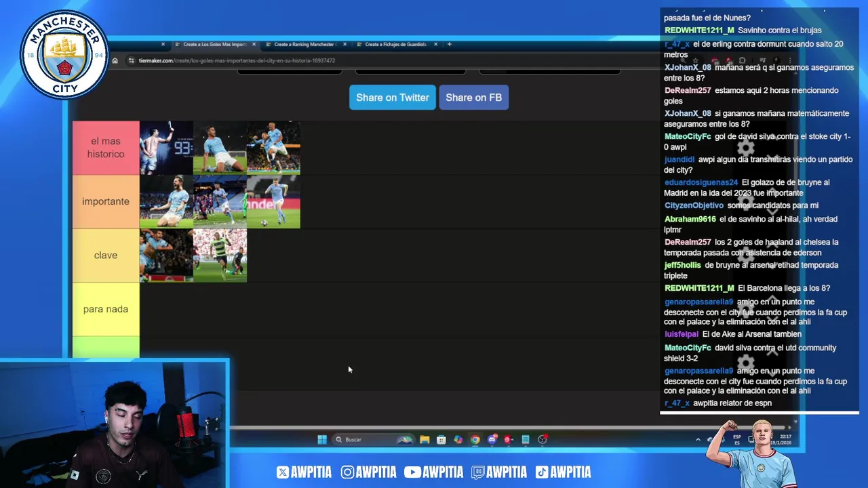Open a new browser tab with plus icon
868x488 pixels.
coord(449,44)
